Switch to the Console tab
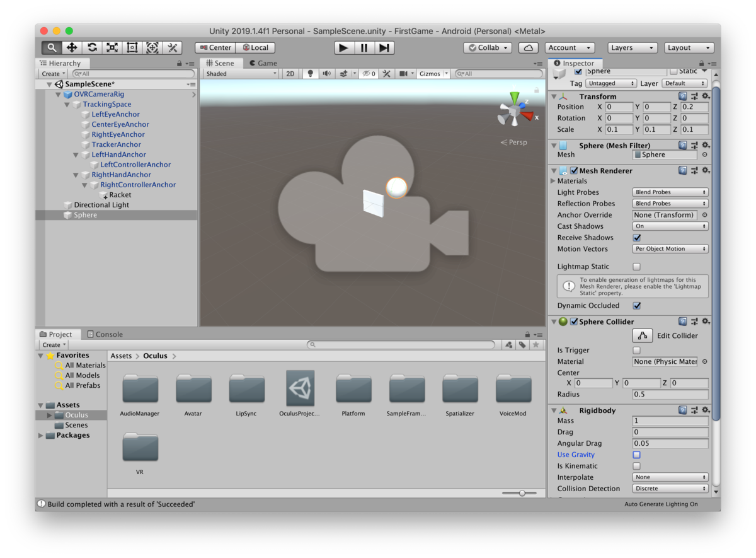The width and height of the screenshot is (756, 558). pos(105,334)
